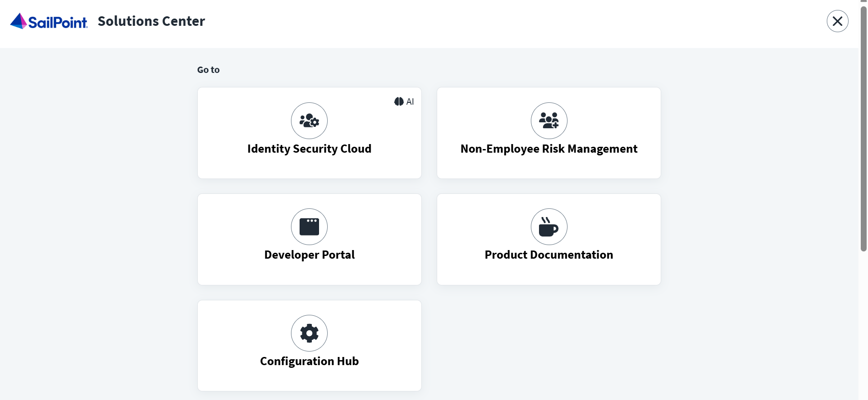The width and height of the screenshot is (868, 400).
Task: Click the page vertical scrollbar thumb
Action: coord(863,127)
